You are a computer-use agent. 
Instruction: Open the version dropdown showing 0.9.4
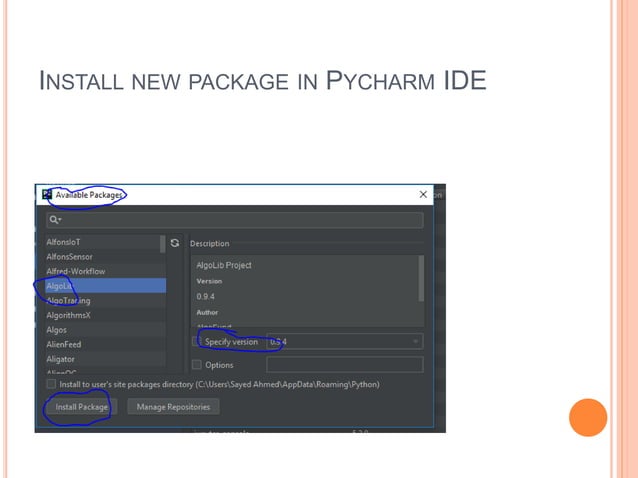pyautogui.click(x=345, y=342)
